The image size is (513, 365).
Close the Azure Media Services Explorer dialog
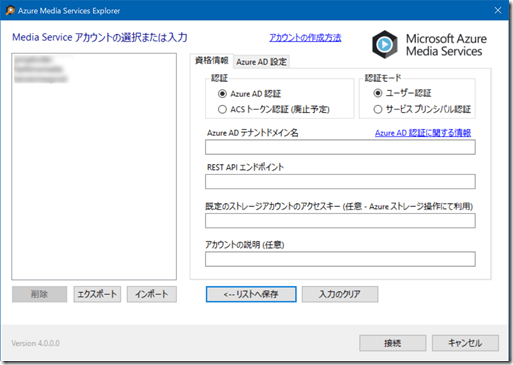tap(498, 10)
